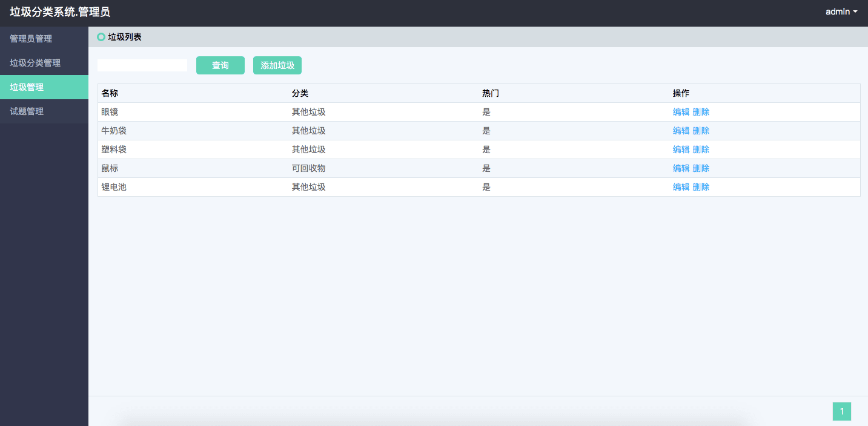Click the 分类 column header
The image size is (868, 426).
click(300, 93)
